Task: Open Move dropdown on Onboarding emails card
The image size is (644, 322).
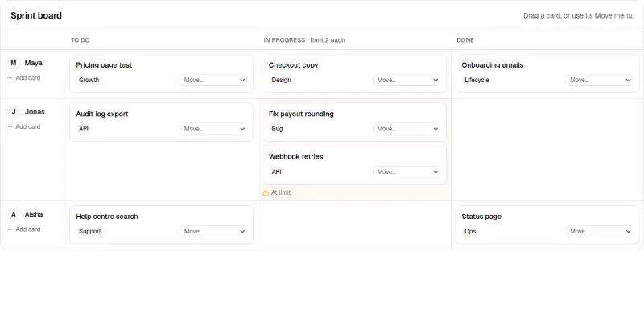Action: point(599,80)
